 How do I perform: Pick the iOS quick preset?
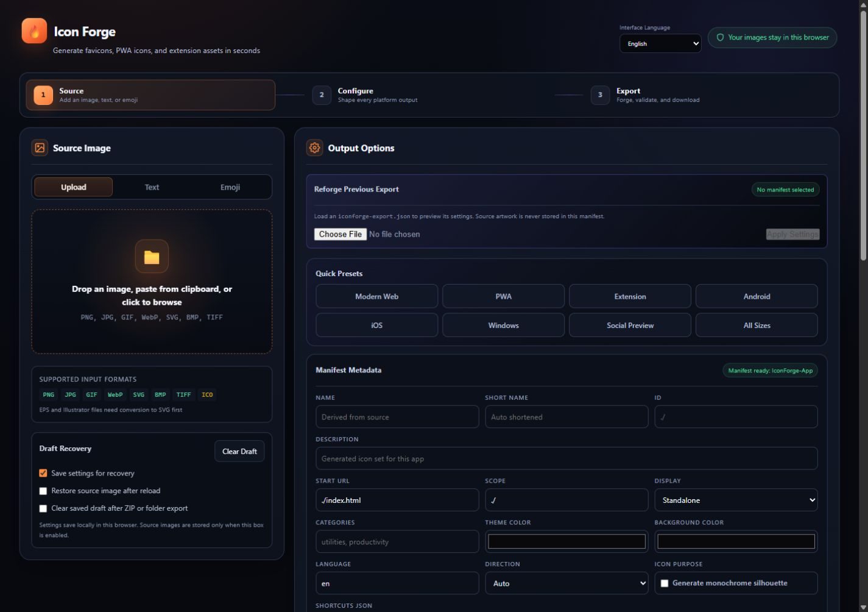[377, 326]
